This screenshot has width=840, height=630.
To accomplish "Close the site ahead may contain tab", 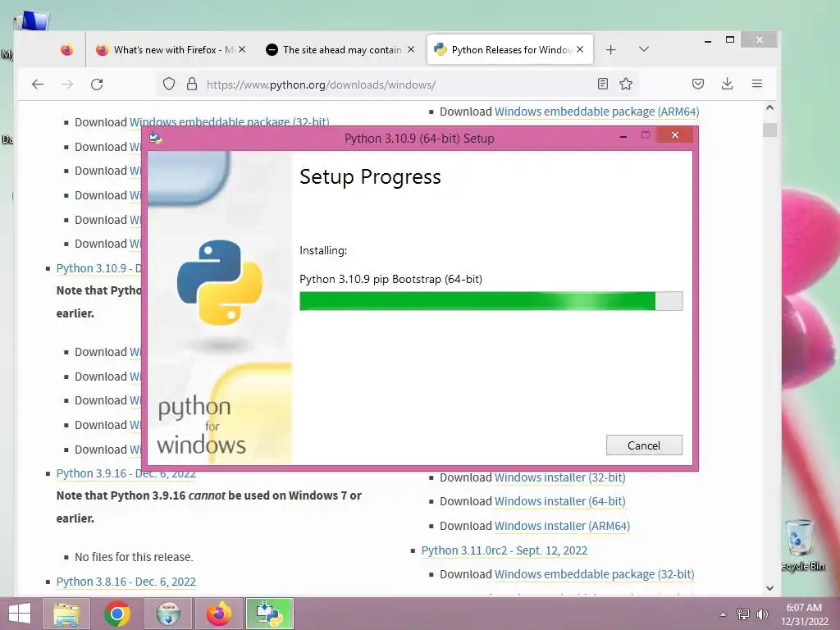I will point(411,49).
